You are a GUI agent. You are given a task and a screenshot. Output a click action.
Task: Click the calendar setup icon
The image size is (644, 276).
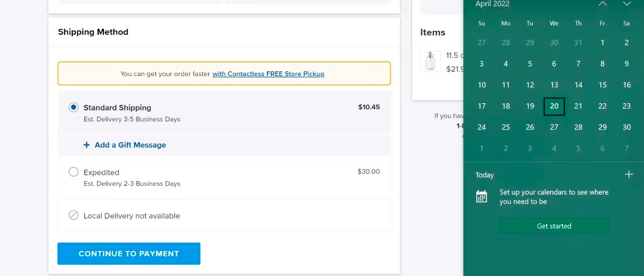482,197
